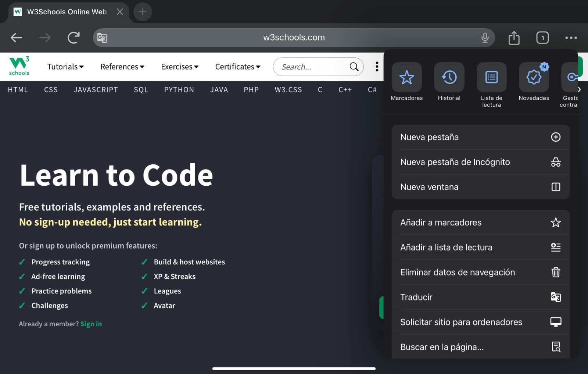
Task: Expand the References dropdown
Action: point(122,67)
